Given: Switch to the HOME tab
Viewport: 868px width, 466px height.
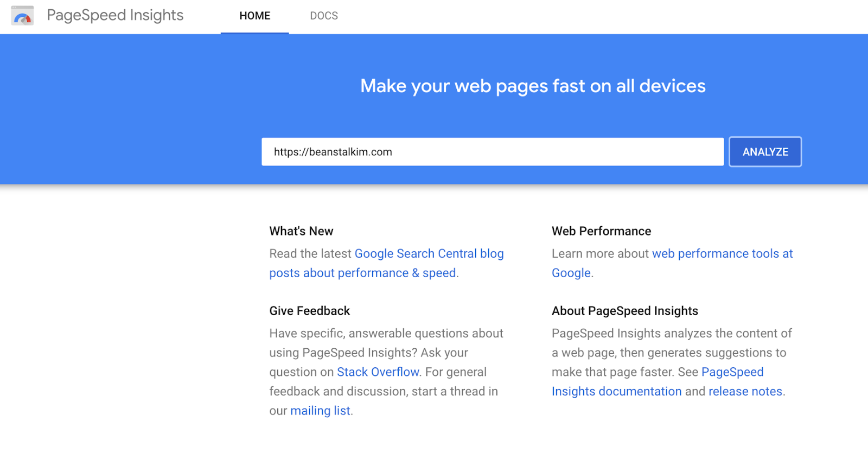Looking at the screenshot, I should (x=254, y=16).
